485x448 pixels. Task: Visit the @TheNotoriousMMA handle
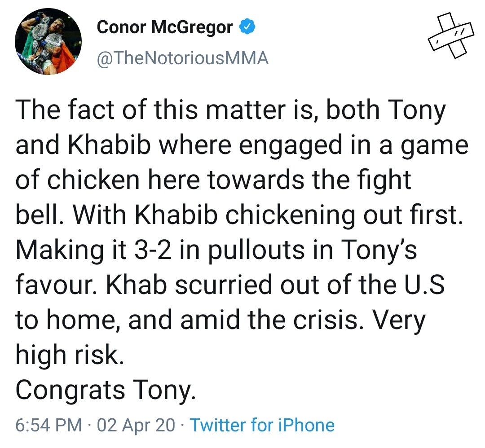[x=183, y=58]
